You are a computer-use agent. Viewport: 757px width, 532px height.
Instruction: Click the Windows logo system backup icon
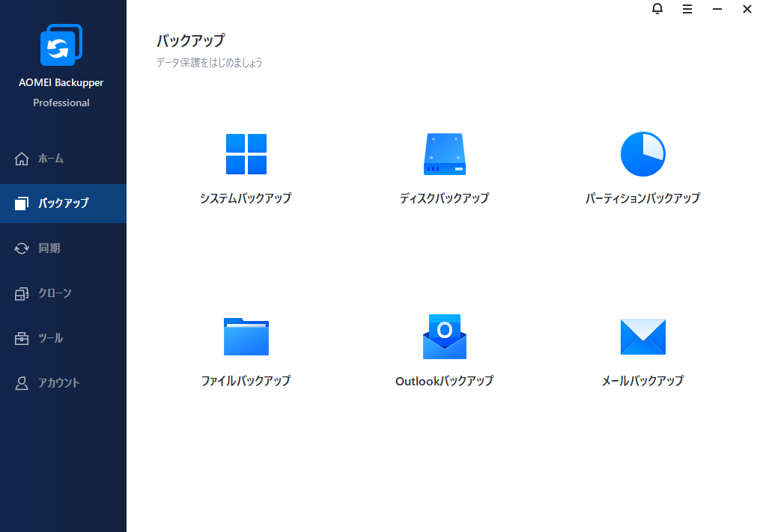246,154
